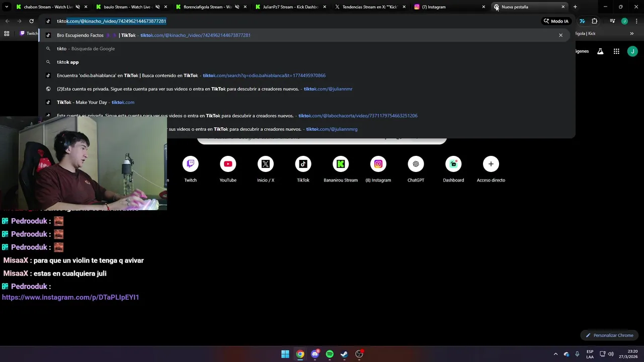Unmute the baulo Stream tab
This screenshot has width=644, height=362.
click(157, 7)
